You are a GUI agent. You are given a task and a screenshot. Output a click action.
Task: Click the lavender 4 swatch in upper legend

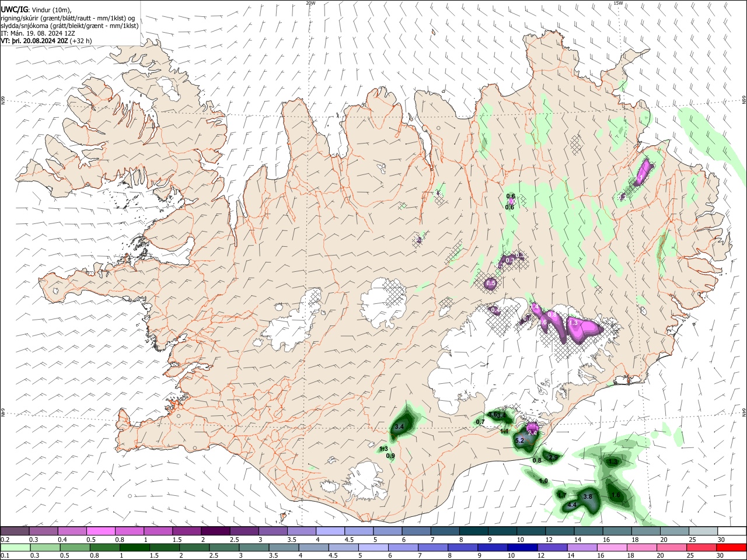[330, 531]
